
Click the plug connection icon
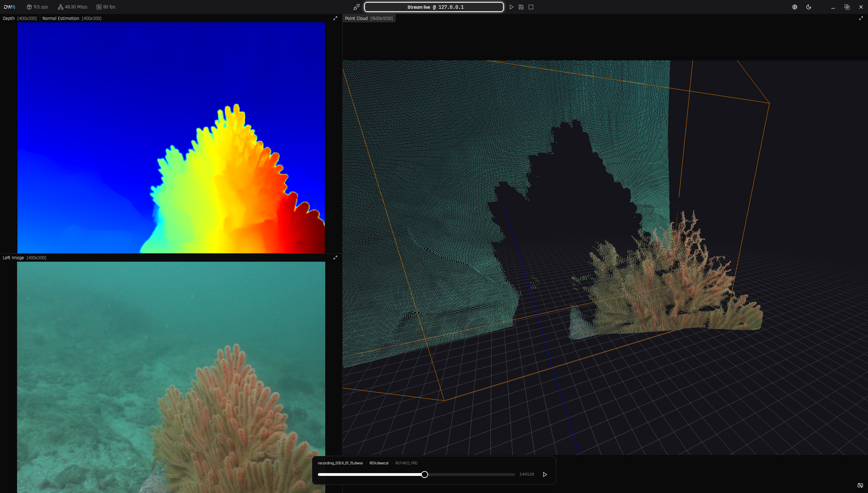[x=356, y=7]
